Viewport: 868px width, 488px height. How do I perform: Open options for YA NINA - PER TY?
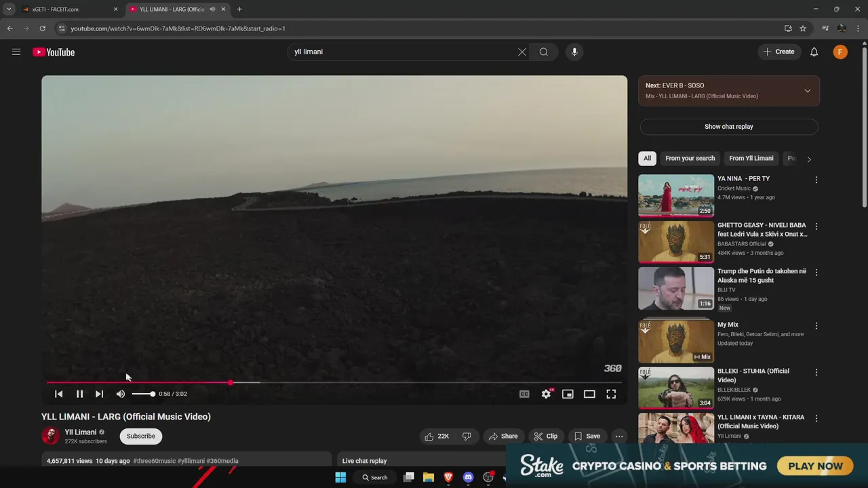[x=816, y=180]
